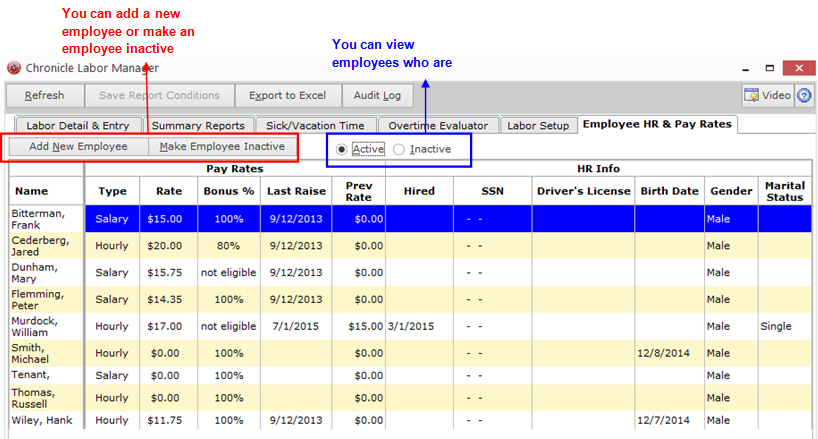Click the Bonus % column header
818x439 pixels.
[229, 191]
